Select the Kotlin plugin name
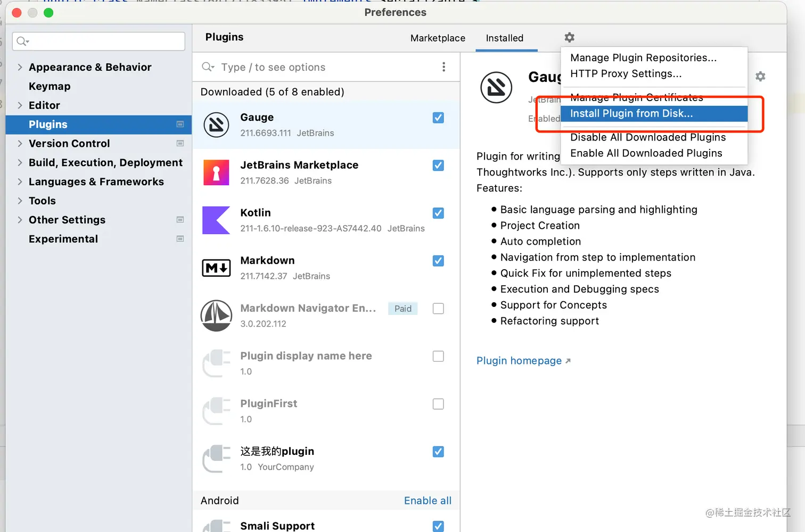The height and width of the screenshot is (532, 805). coord(256,213)
